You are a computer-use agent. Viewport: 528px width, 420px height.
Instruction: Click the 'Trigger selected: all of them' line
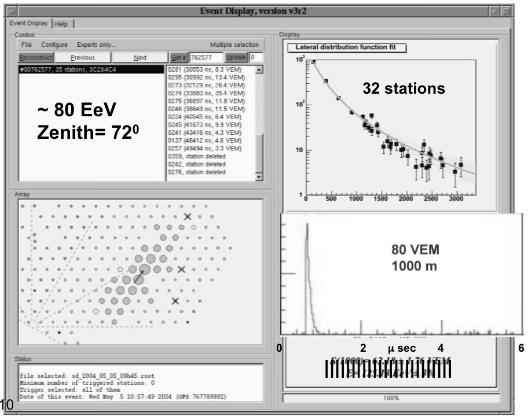(x=69, y=390)
